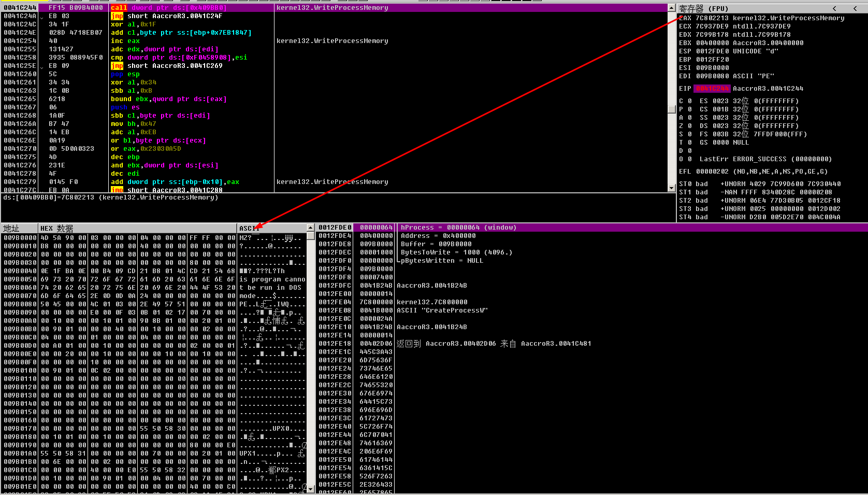Click the hex dump scrollbar up arrow
The image size is (868, 495).
pos(311,228)
